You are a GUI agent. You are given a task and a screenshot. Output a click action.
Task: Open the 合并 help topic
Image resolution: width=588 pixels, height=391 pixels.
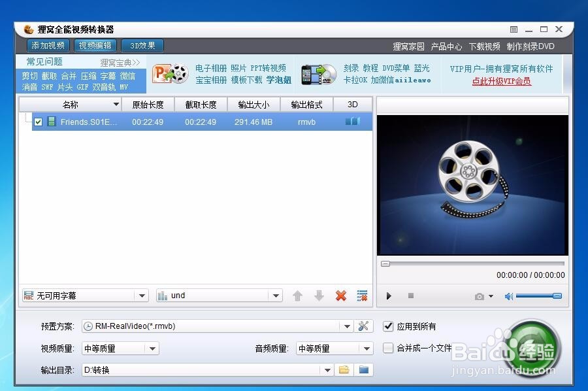(69, 76)
